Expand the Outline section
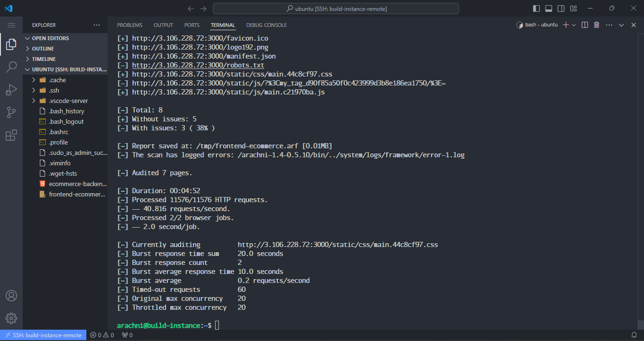Image resolution: width=644 pixels, height=341 pixels. click(x=65, y=49)
